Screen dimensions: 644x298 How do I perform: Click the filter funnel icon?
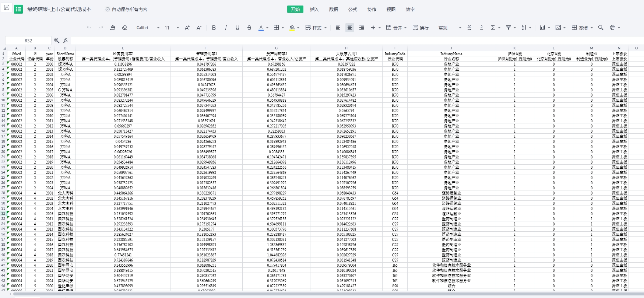click(x=508, y=28)
